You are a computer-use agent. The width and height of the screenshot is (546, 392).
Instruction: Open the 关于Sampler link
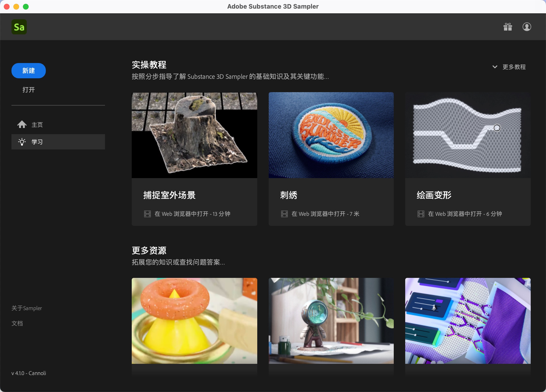click(x=26, y=308)
